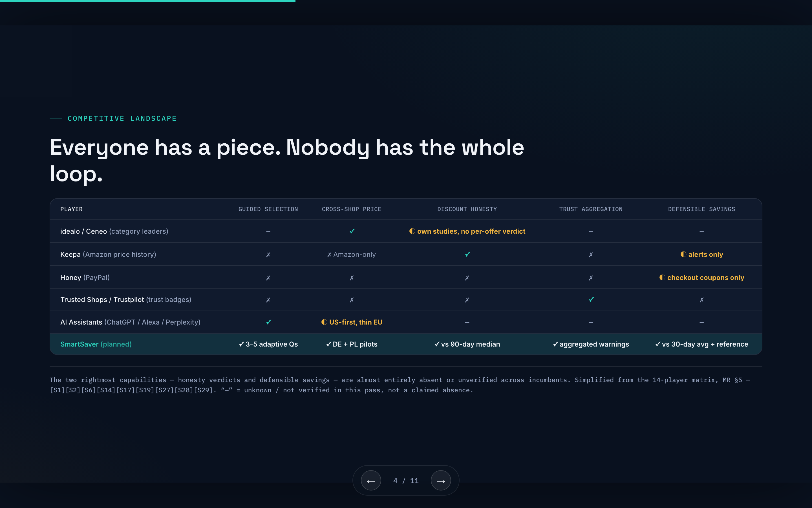Click the X mark in Honey Discount Honesty cell

click(x=467, y=278)
